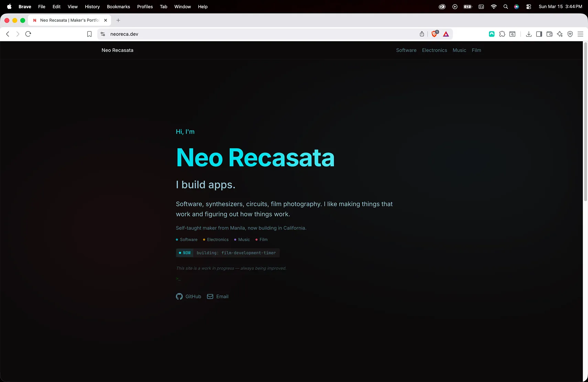The image size is (588, 382).
Task: Toggle Brave VPN with the shield icon
Action: pos(570,34)
